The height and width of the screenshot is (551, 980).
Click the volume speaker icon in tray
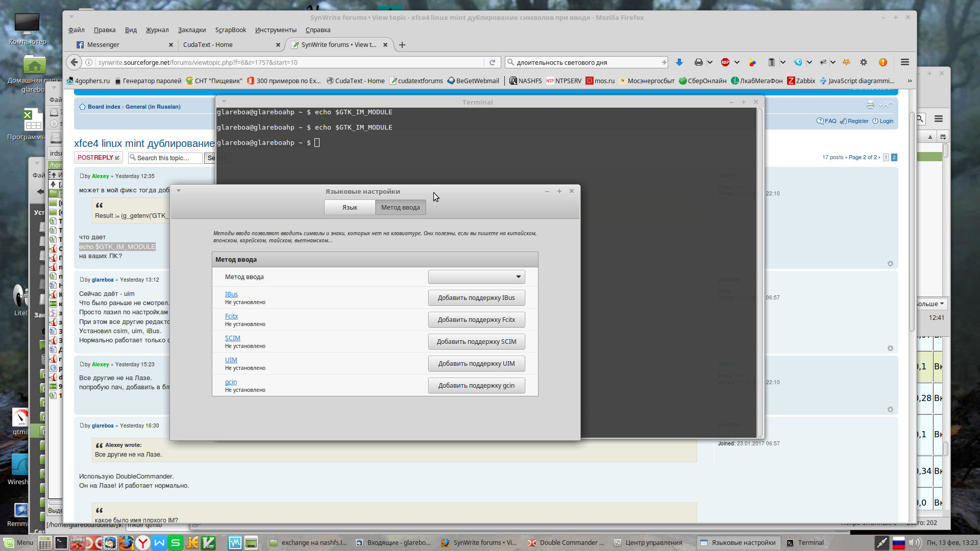click(914, 543)
